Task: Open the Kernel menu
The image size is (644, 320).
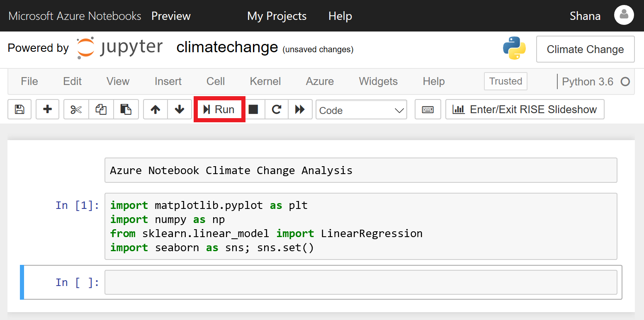Action: [x=265, y=81]
